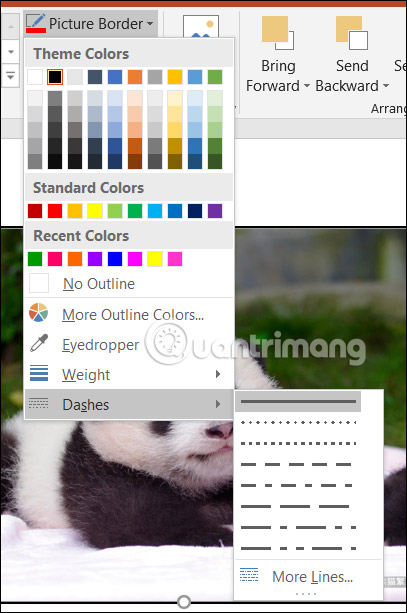
Task: Choose purple standard color
Action: [215, 211]
